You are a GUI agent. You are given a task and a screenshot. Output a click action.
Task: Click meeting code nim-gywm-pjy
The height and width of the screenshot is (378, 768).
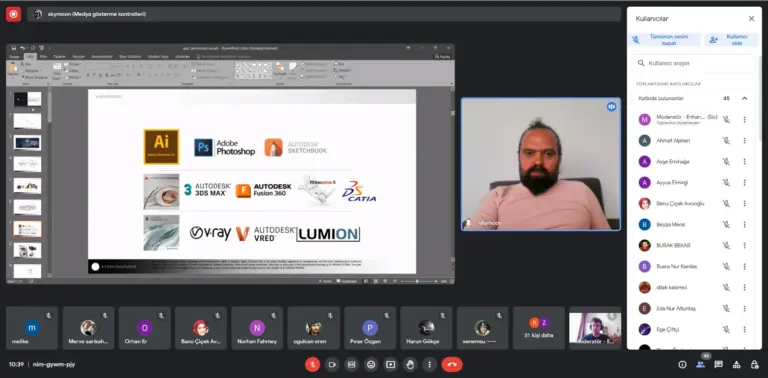point(54,364)
